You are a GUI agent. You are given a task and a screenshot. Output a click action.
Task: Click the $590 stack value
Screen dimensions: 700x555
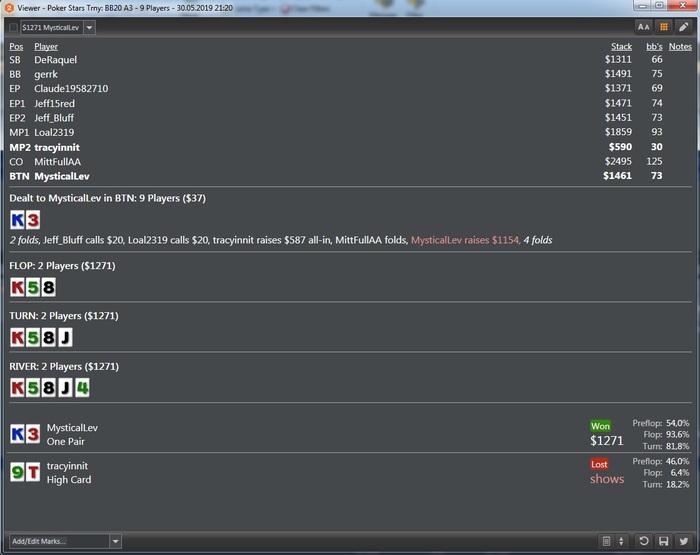620,147
